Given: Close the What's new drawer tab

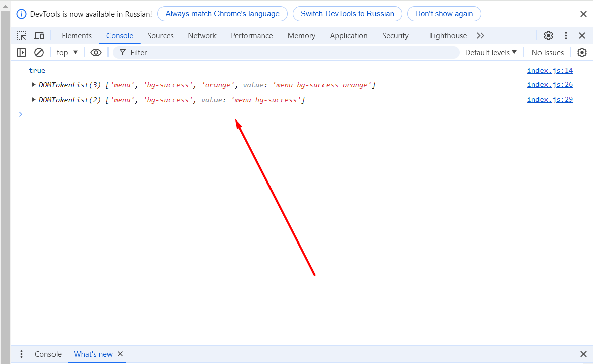Looking at the screenshot, I should [x=120, y=354].
